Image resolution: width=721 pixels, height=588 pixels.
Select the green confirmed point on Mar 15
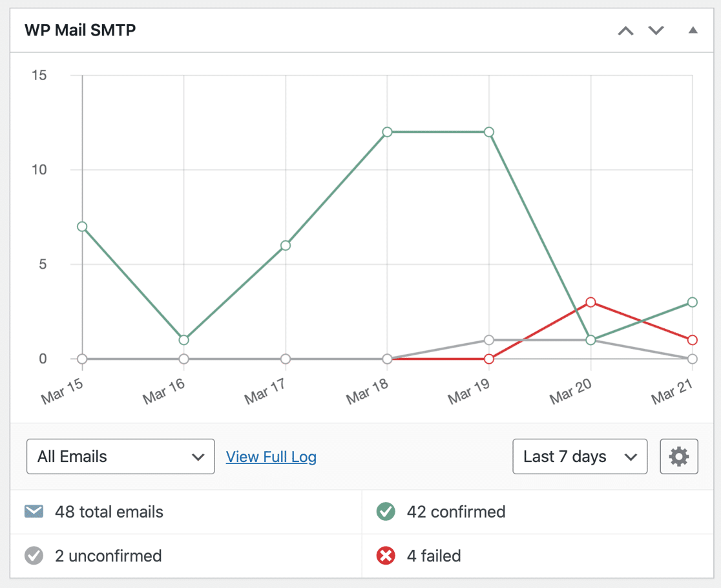pos(82,227)
